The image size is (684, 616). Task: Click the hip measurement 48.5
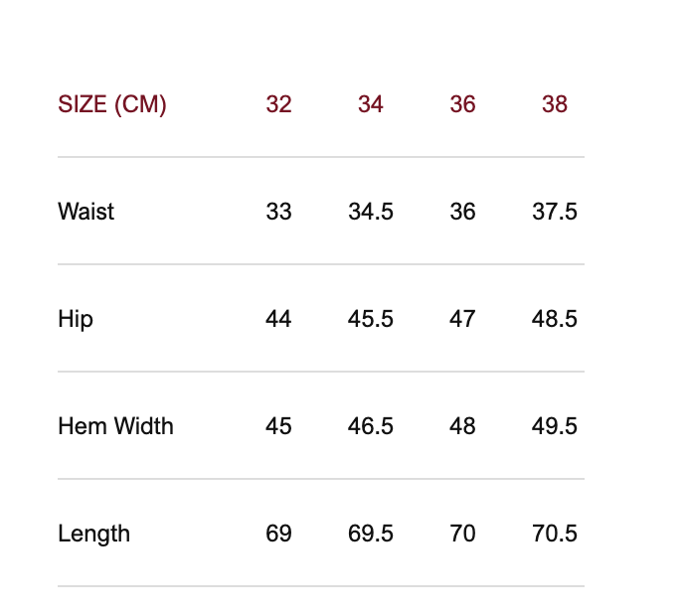tap(555, 319)
